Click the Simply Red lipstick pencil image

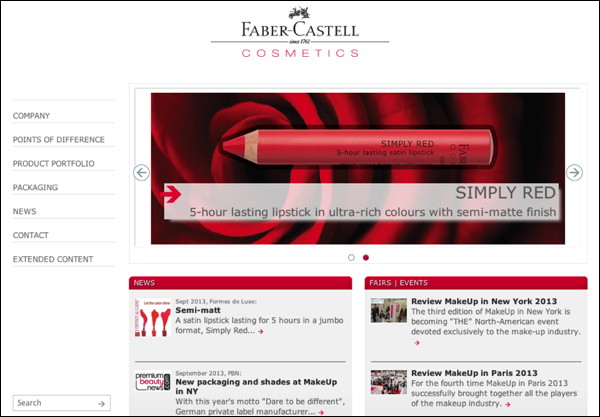coord(357,147)
